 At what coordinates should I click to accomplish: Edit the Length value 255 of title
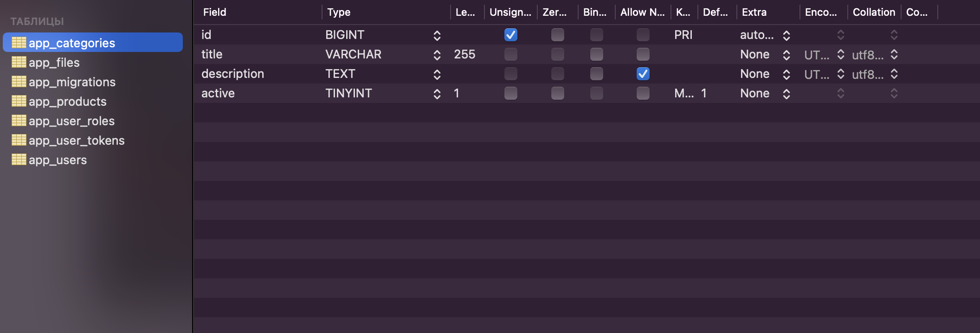465,54
